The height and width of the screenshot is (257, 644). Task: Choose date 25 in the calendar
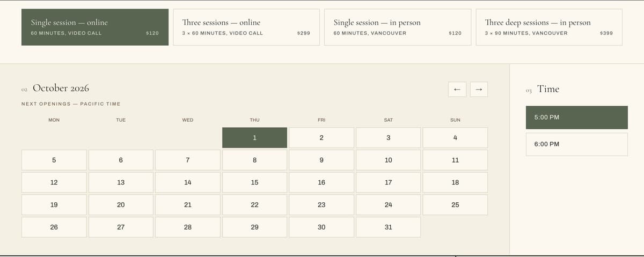pyautogui.click(x=455, y=205)
